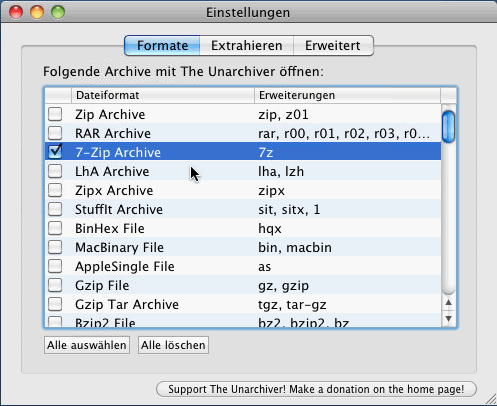Click the Dateiformat column header
497x406 pixels.
pos(163,95)
